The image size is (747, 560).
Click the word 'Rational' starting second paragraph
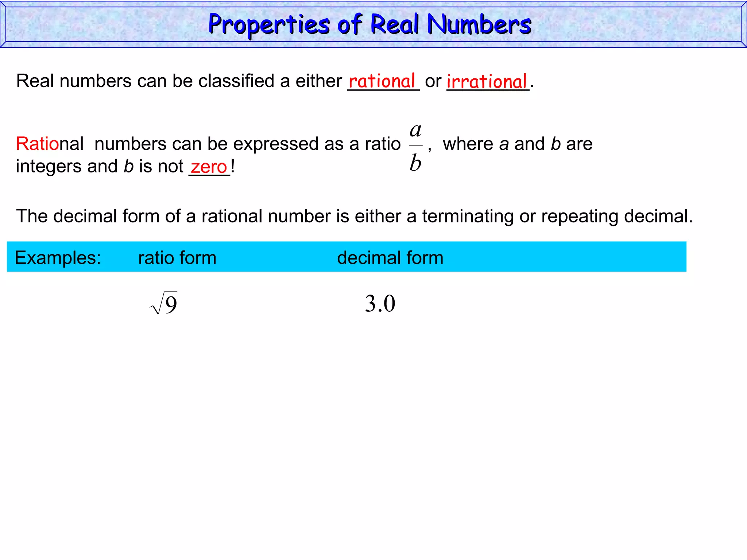pos(50,144)
